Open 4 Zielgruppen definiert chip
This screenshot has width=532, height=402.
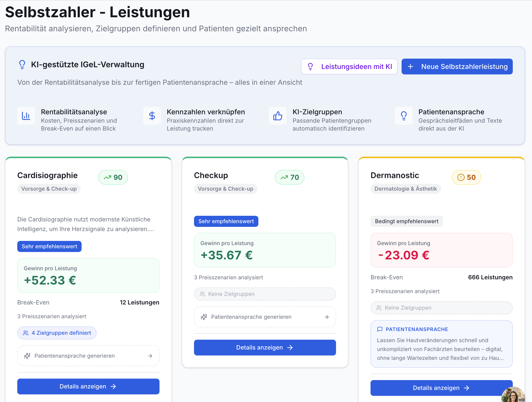tap(57, 333)
